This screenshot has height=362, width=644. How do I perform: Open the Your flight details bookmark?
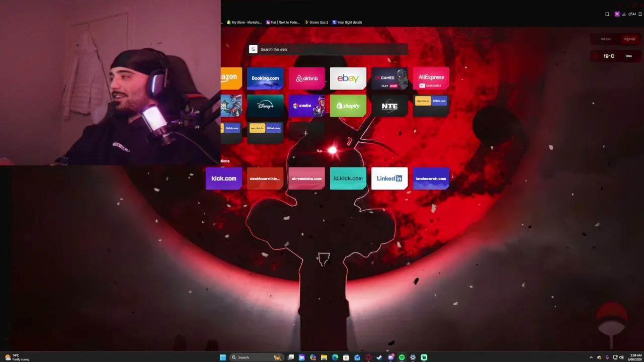pyautogui.click(x=347, y=22)
